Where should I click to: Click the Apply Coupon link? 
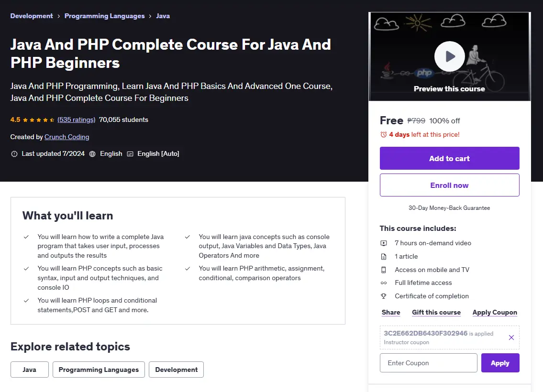click(x=495, y=313)
